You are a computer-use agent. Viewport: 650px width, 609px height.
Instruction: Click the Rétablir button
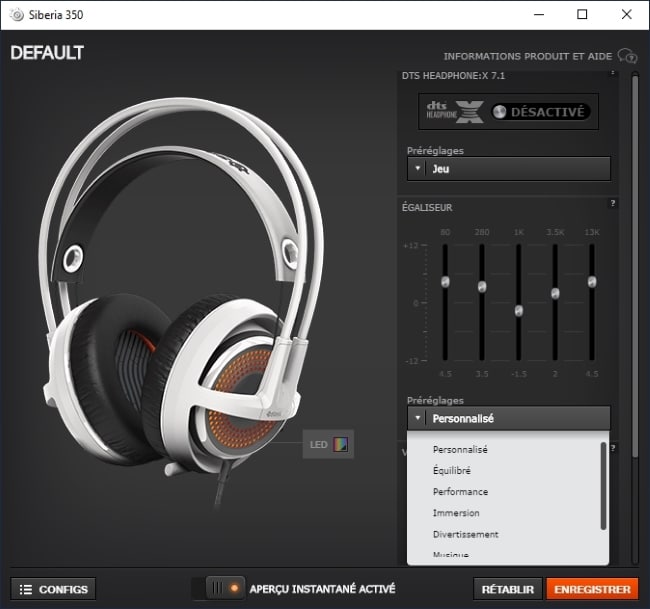point(508,589)
